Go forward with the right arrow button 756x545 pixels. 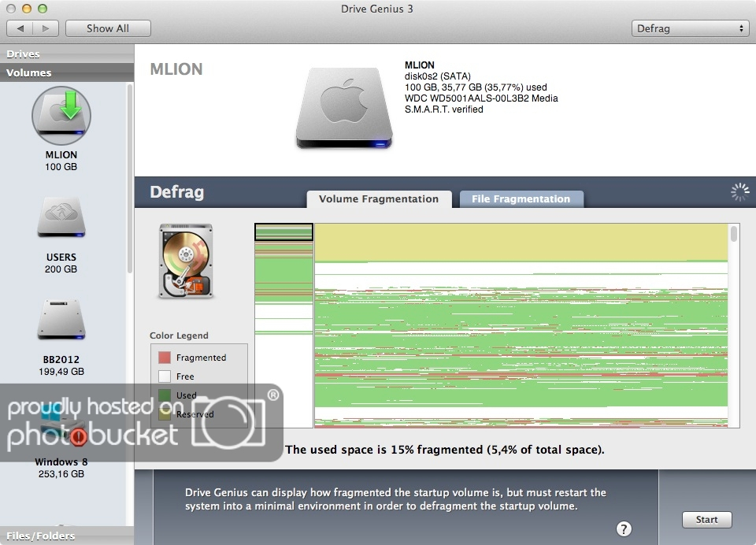point(46,28)
